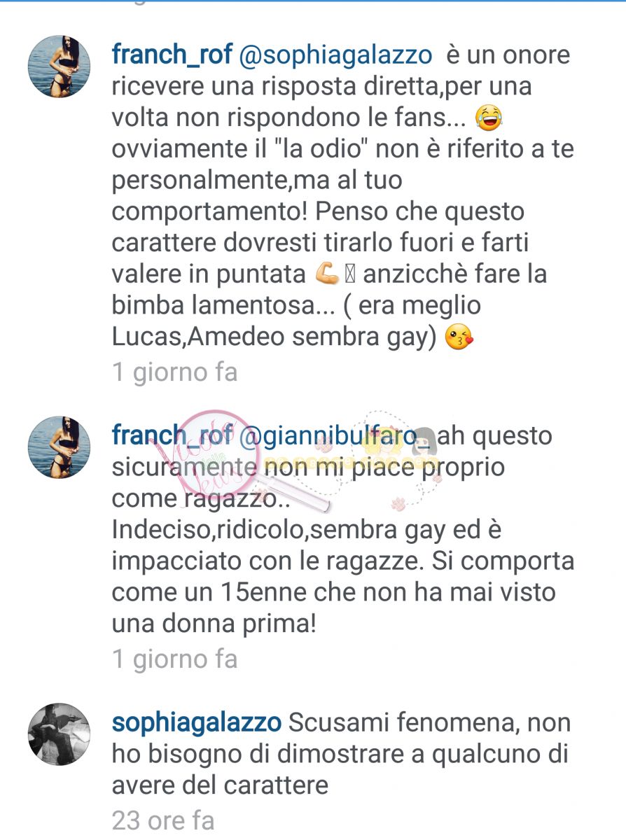Tap the laughing-crying emoji
This screenshot has width=626, height=840.
pos(489,118)
